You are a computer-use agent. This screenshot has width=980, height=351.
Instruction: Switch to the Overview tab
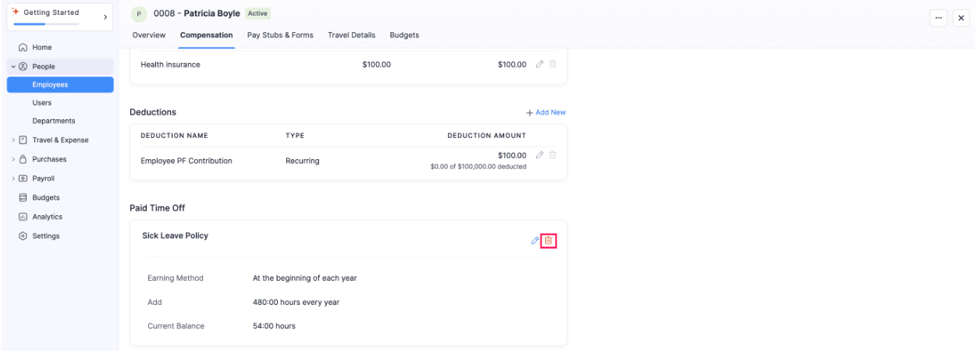[148, 35]
